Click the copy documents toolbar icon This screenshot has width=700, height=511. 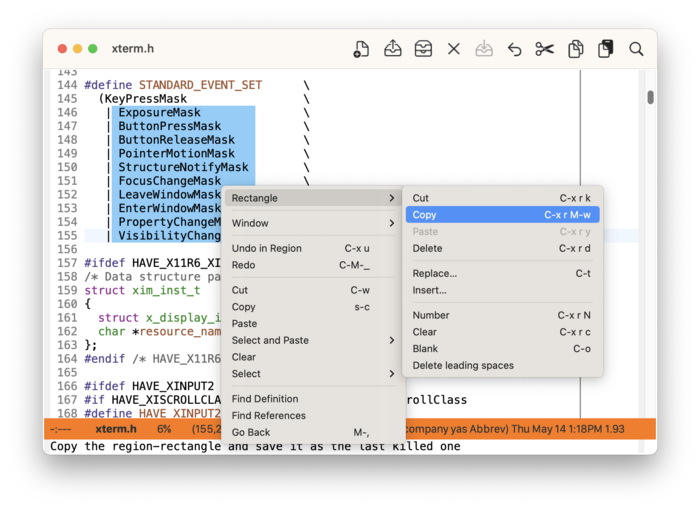point(575,49)
